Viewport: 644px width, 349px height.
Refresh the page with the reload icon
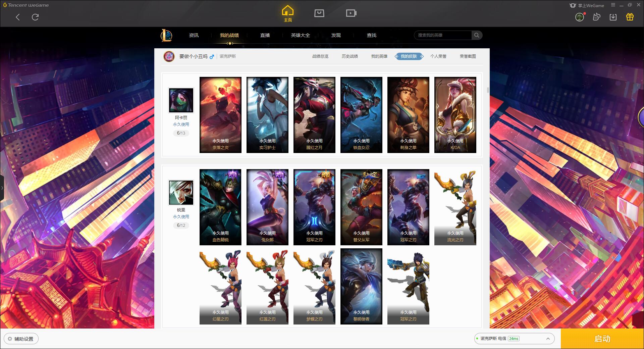coord(35,17)
